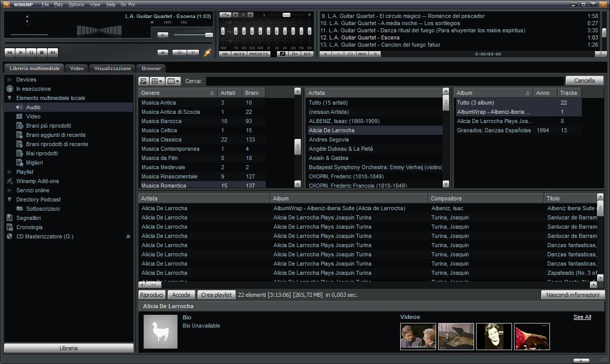610x364 pixels.
Task: Open the playlist MISC menu
Action: [362, 54]
